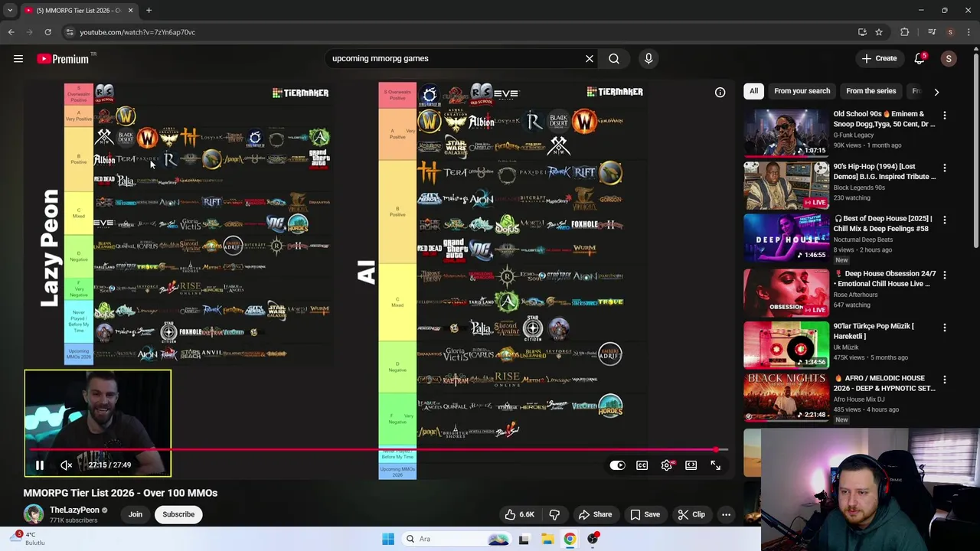The height and width of the screenshot is (551, 980).
Task: Open options for Afro / Melodic House video
Action: click(944, 380)
